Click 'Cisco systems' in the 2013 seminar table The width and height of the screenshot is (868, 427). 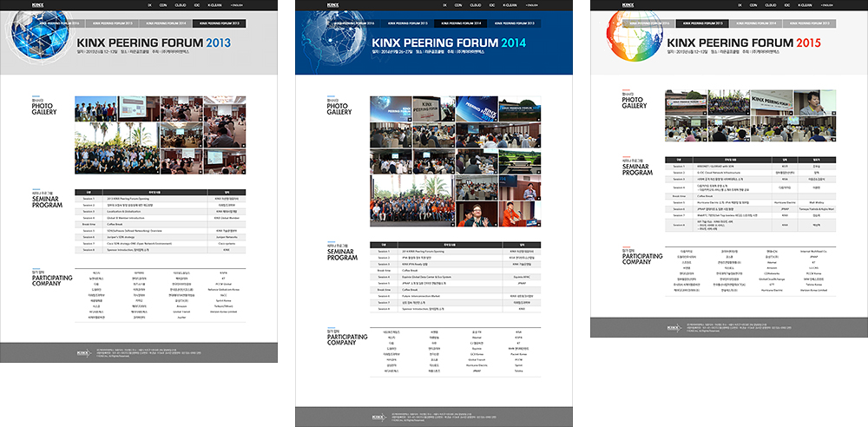click(226, 243)
